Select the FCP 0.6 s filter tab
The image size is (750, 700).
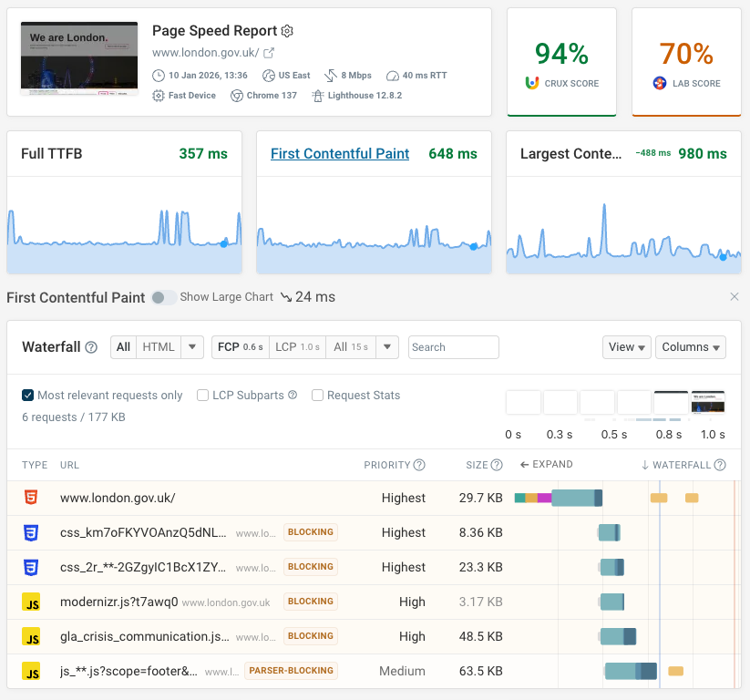click(x=240, y=347)
